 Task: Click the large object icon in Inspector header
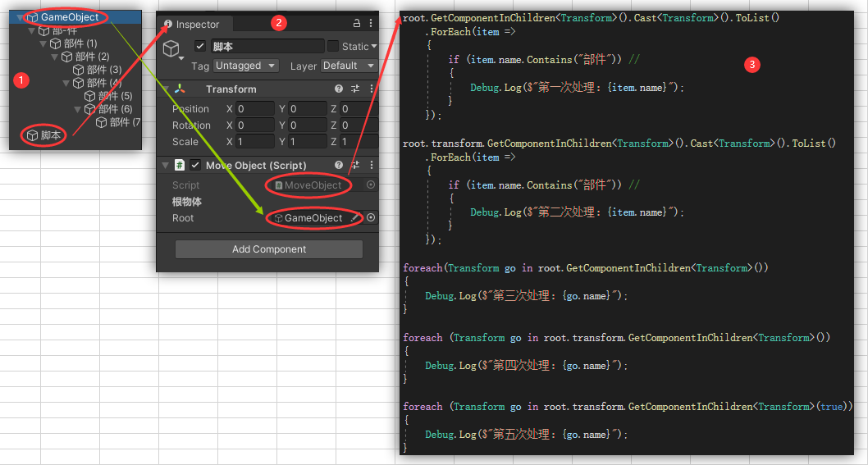(x=171, y=48)
